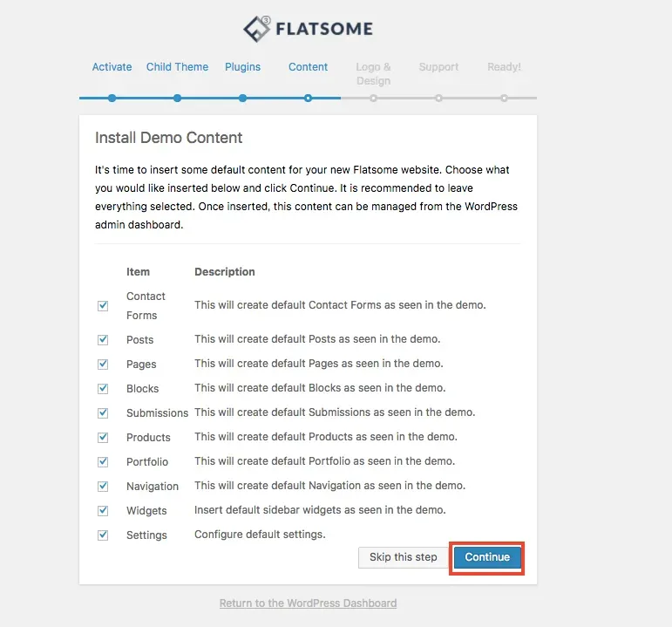Viewport: 672px width, 627px height.
Task: Toggle the Blocks checkbox
Action: (103, 389)
